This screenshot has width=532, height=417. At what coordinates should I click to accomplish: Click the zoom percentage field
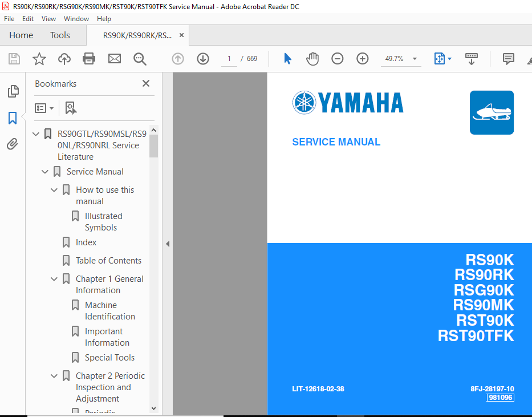point(394,59)
